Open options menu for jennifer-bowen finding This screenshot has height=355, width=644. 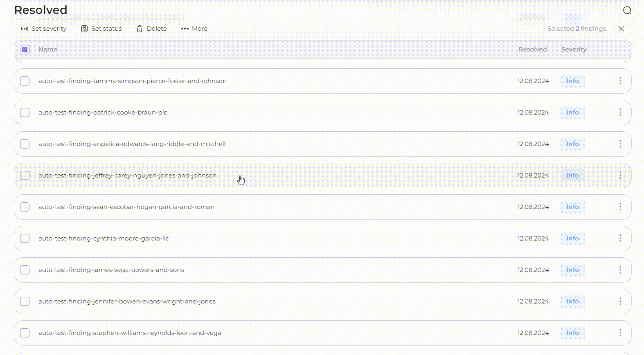click(620, 301)
